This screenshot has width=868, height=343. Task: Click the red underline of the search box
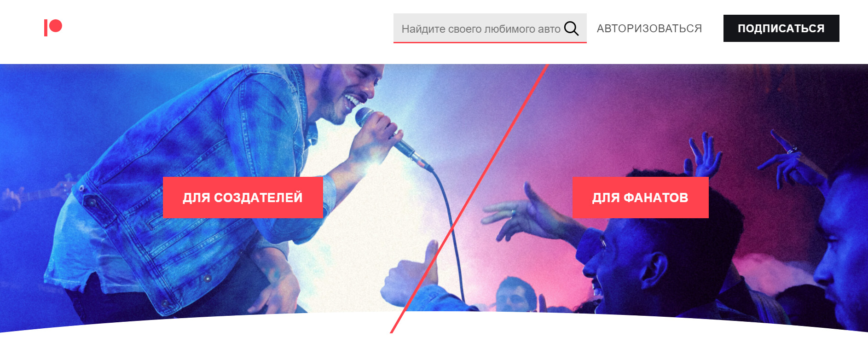click(490, 42)
